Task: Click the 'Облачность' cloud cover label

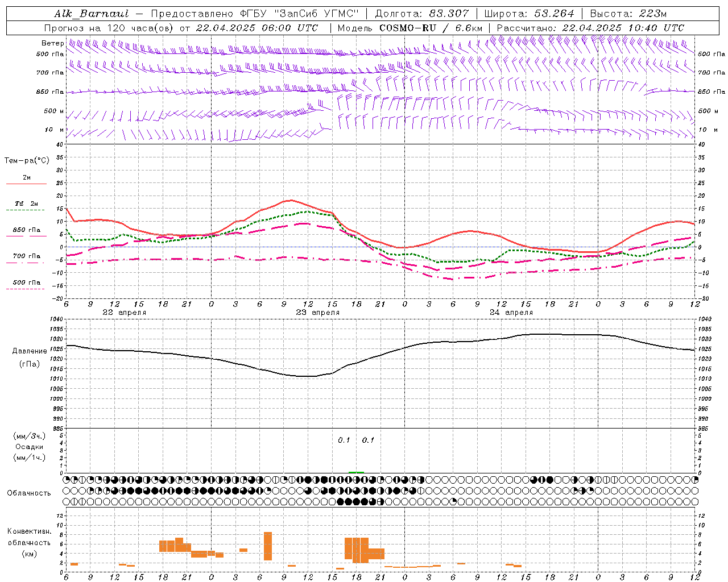Action: tap(29, 493)
